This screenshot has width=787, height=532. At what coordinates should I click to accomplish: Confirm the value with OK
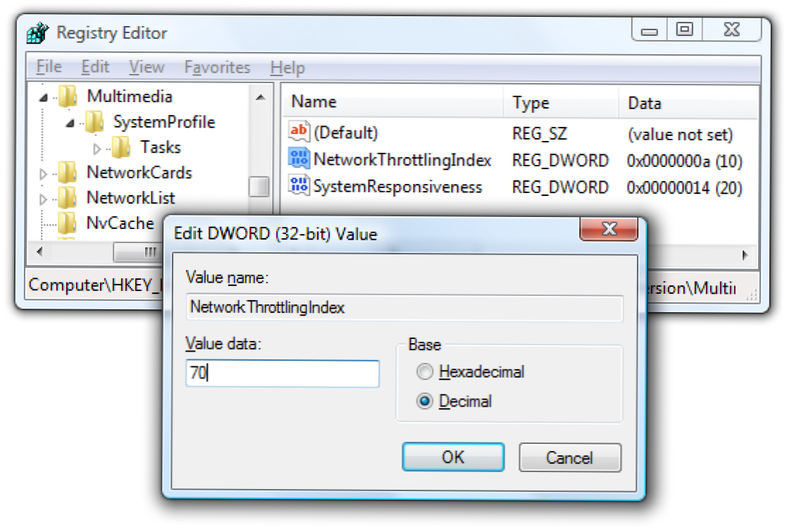[x=453, y=457]
